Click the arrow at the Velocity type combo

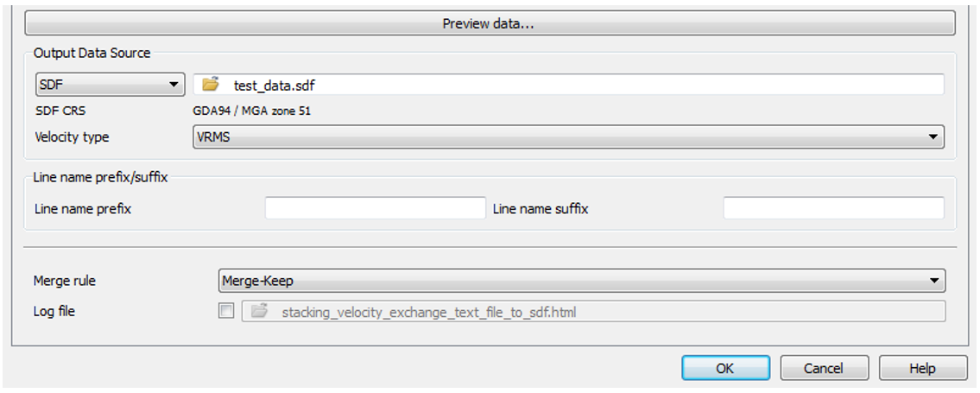coord(933,136)
